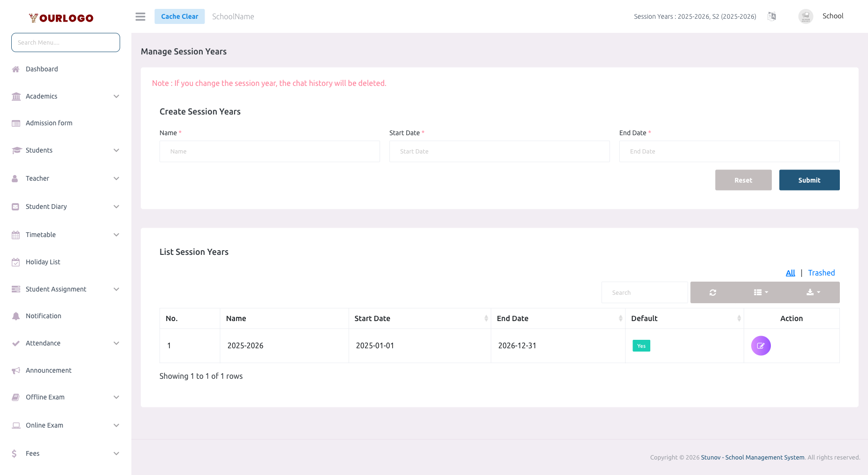Open Holiday List via its calendar icon

tap(16, 262)
